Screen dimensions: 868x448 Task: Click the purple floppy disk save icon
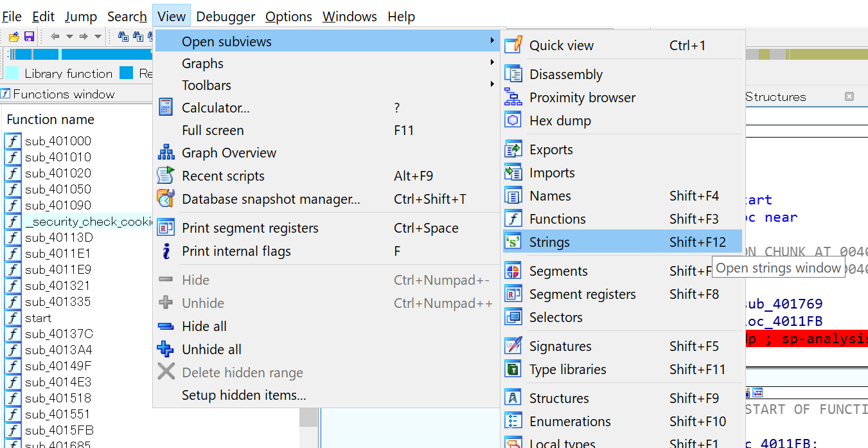click(x=29, y=37)
